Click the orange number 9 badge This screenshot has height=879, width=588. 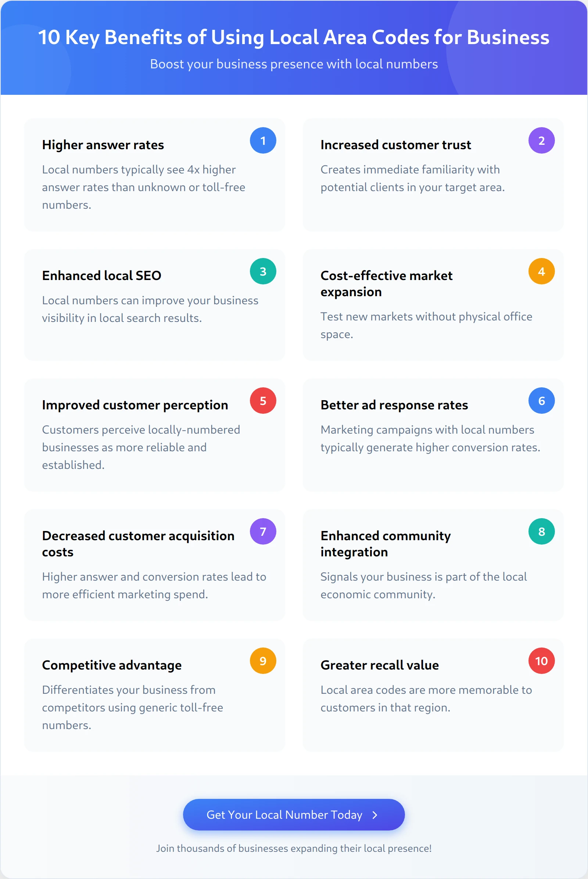[263, 660]
